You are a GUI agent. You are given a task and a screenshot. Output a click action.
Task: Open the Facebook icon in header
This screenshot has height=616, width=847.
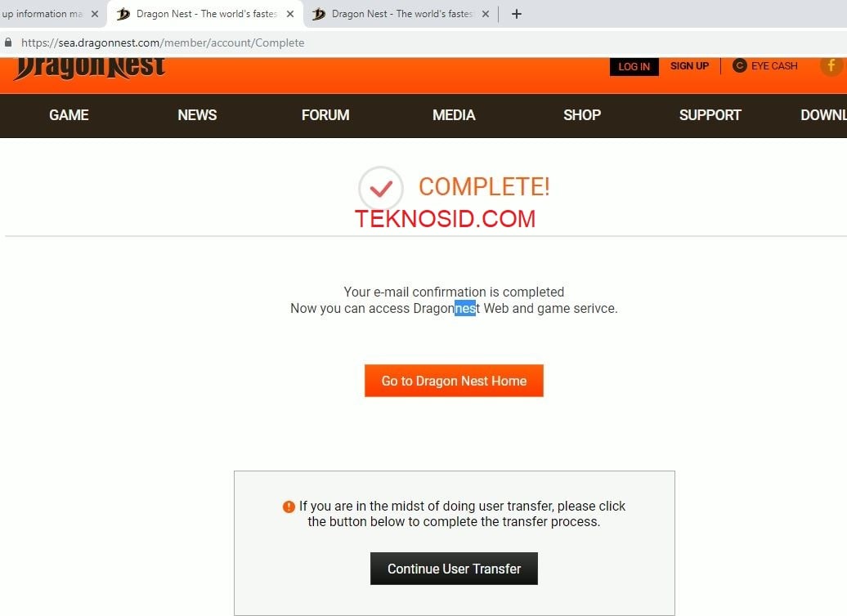click(831, 66)
